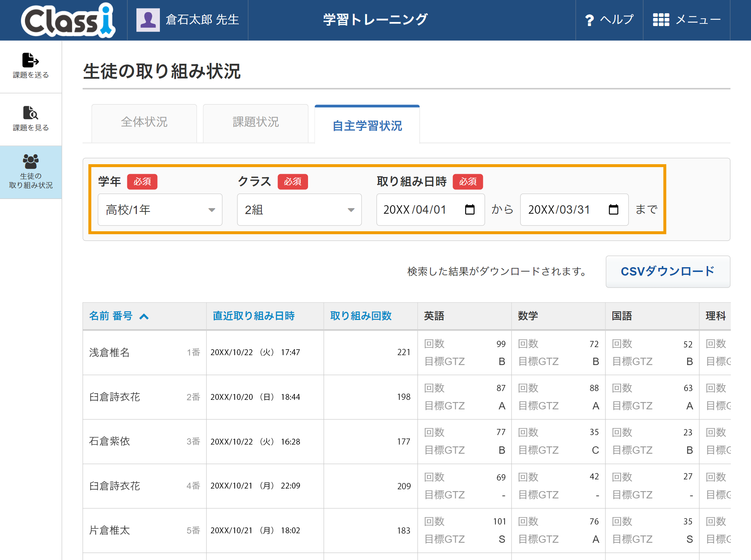Sort by 取り組み回数 column header
This screenshot has height=560, width=751.
pos(361,316)
